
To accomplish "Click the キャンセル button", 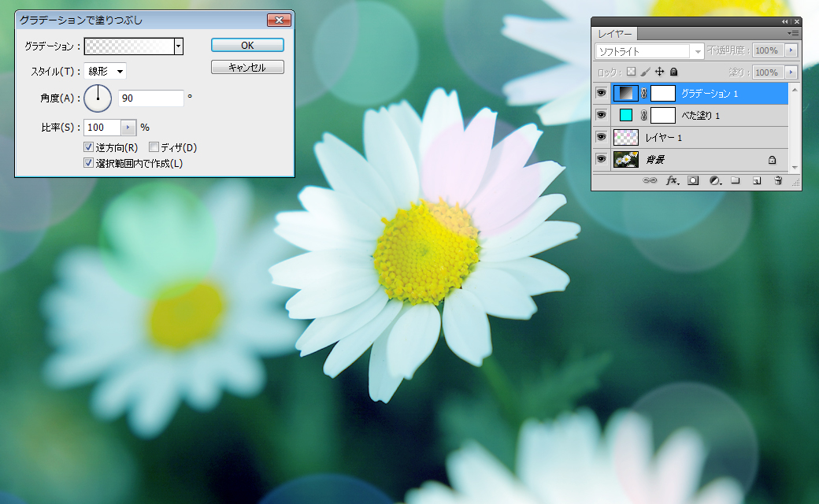I will pos(247,68).
